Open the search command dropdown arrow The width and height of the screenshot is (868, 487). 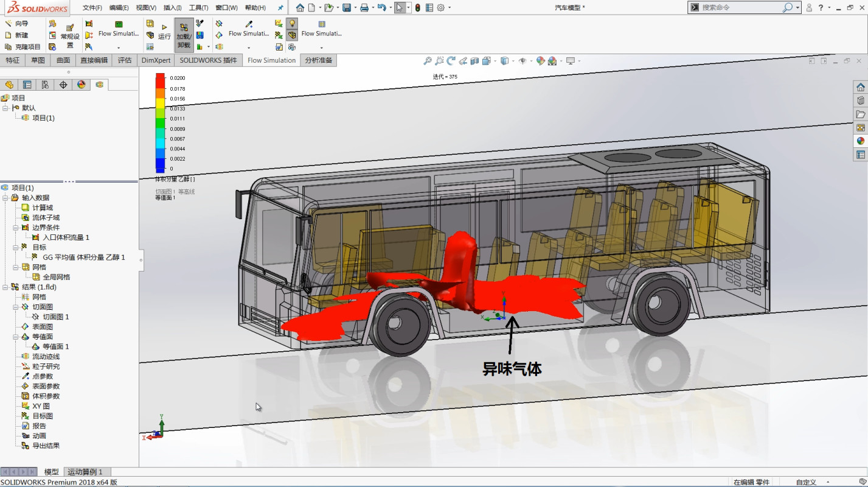pyautogui.click(x=799, y=8)
